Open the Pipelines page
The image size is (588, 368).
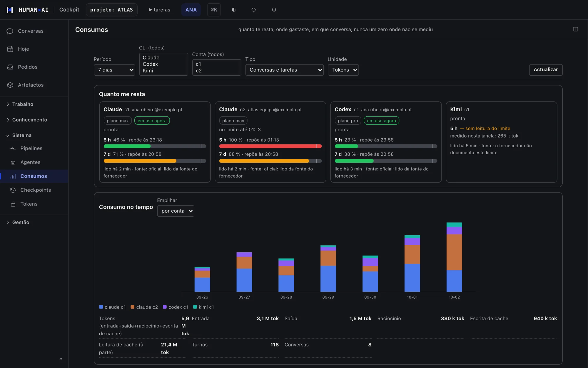point(34,148)
